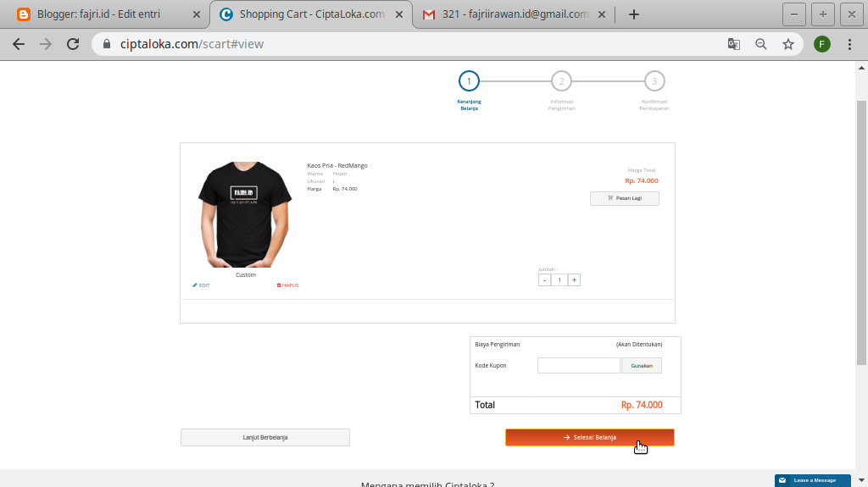868x487 pixels.
Task: Open the green F profile avatar
Action: click(822, 44)
